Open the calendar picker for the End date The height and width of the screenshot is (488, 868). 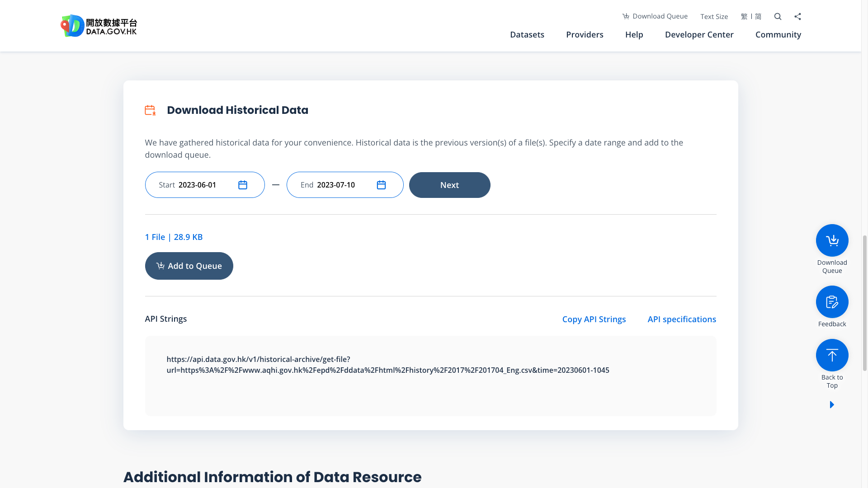point(381,185)
